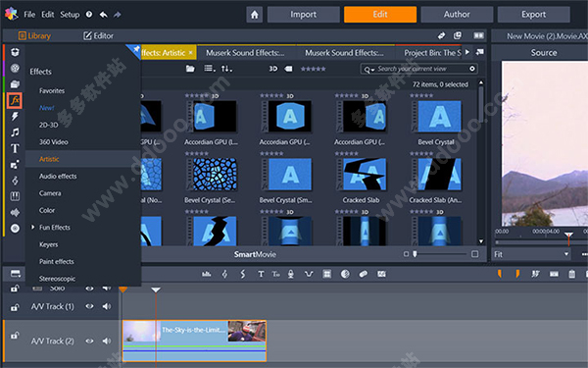The height and width of the screenshot is (368, 588).
Task: Toggle the lock on A/V Track (2)
Action: point(15,336)
